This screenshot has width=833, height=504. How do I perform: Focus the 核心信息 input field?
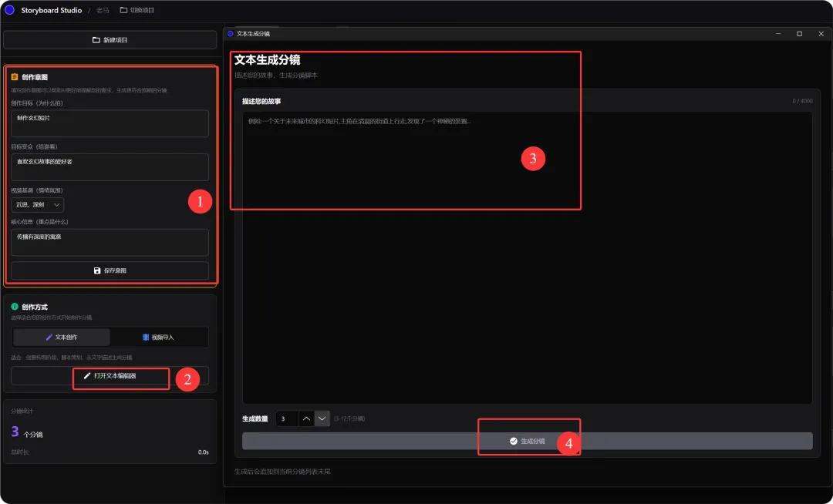click(x=110, y=243)
